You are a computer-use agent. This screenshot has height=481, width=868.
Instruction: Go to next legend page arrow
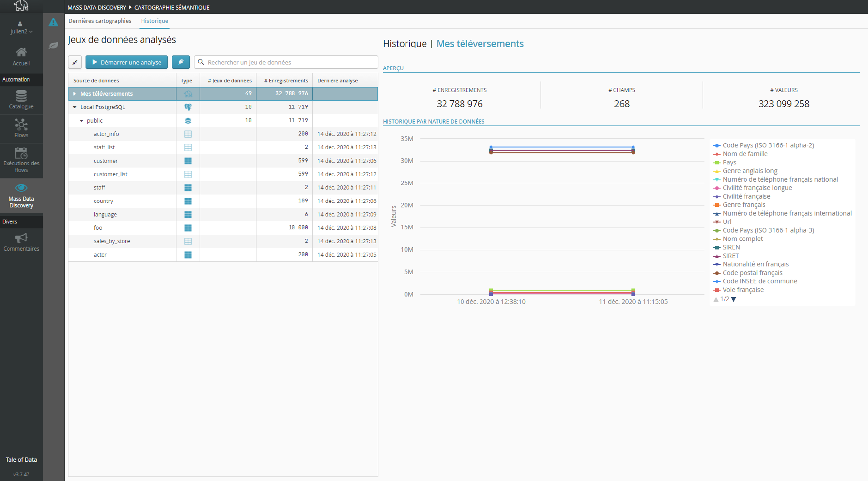734,299
